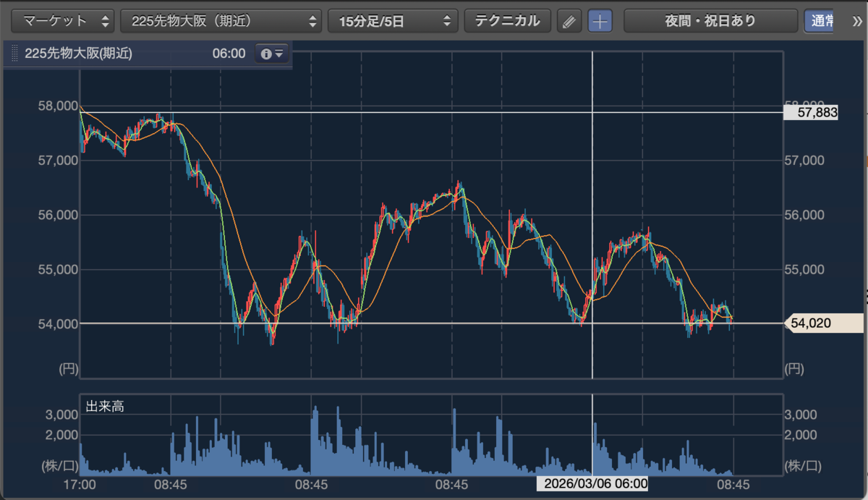Click the 57,883 price label
The height and width of the screenshot is (500, 868).
coord(811,112)
